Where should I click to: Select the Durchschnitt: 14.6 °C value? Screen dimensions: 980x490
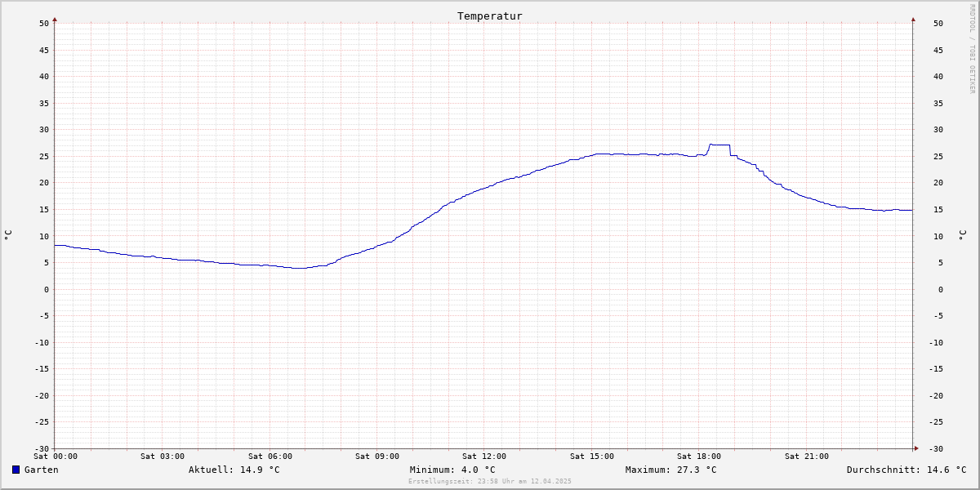(906, 470)
